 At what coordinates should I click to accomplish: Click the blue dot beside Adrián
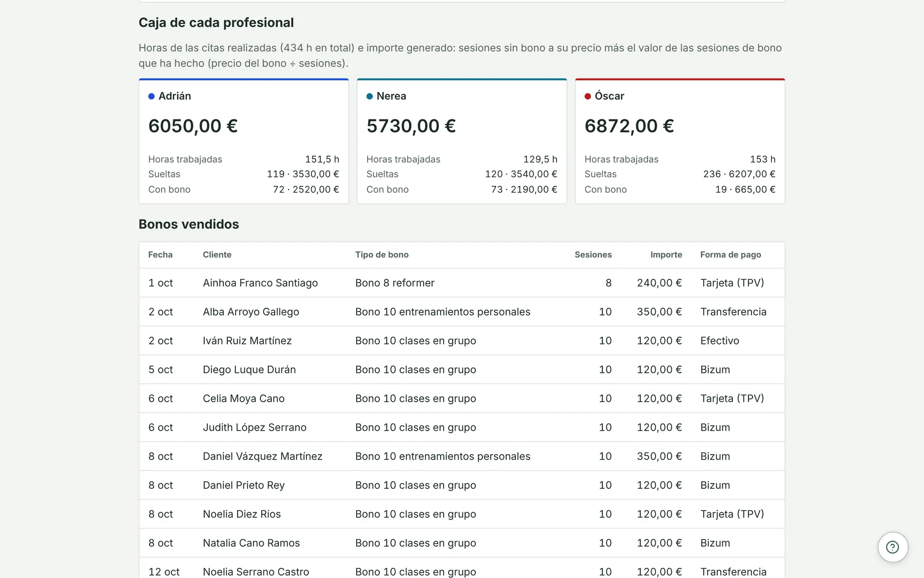151,96
